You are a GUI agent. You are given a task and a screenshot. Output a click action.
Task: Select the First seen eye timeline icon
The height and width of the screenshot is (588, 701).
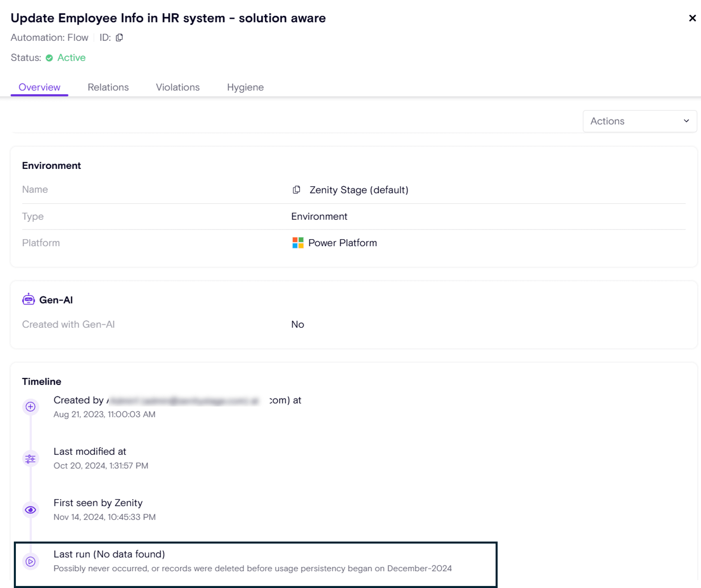coord(30,510)
